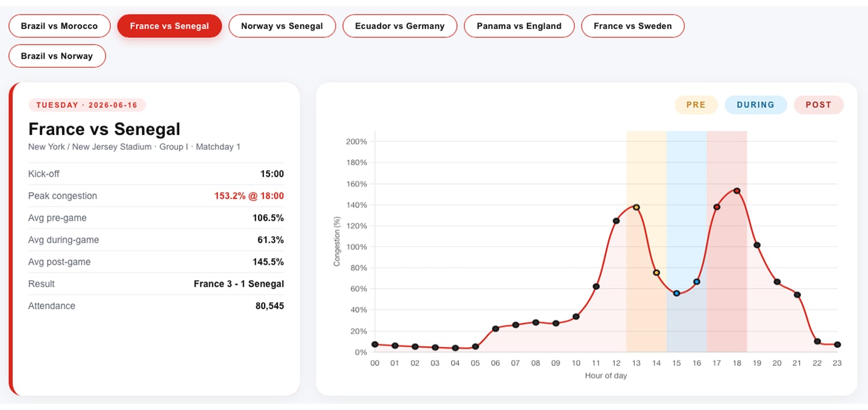
Task: Click the data point at hour 08
Action: coord(536,323)
